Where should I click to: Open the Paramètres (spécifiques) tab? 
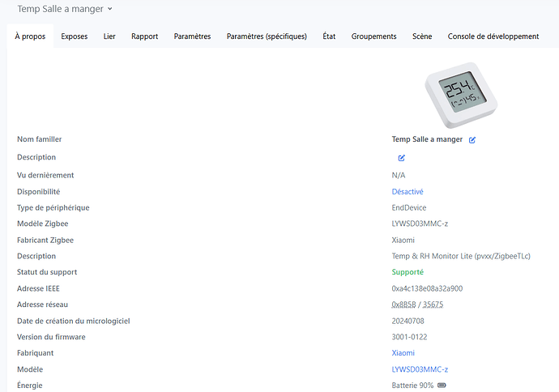[x=267, y=36]
